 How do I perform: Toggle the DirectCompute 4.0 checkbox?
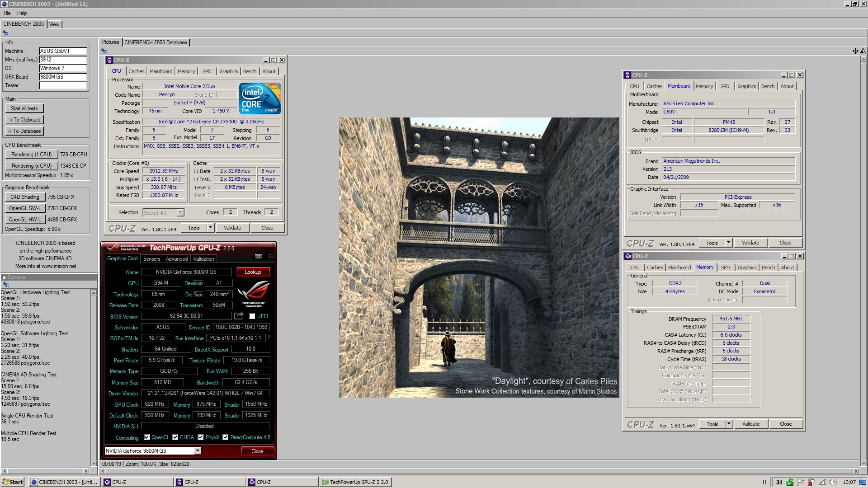tap(226, 437)
